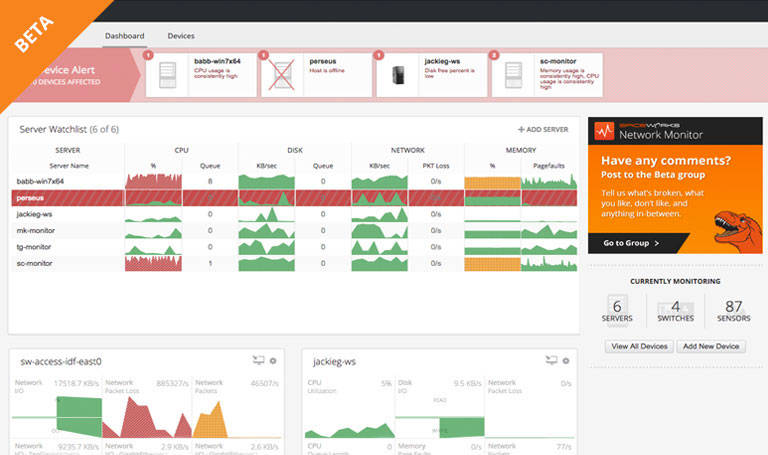Image resolution: width=768 pixels, height=455 pixels.
Task: Click the crossed-out perseus offline host icon
Action: click(282, 76)
